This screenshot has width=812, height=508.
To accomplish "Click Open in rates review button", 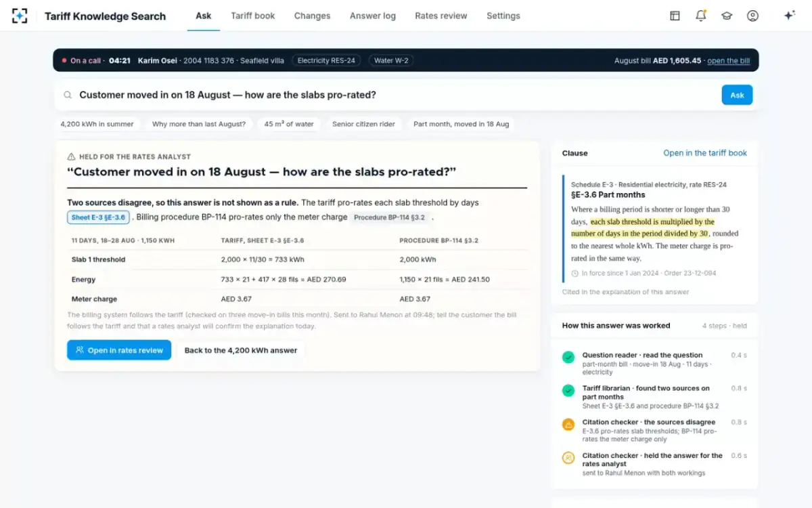I will [x=119, y=350].
